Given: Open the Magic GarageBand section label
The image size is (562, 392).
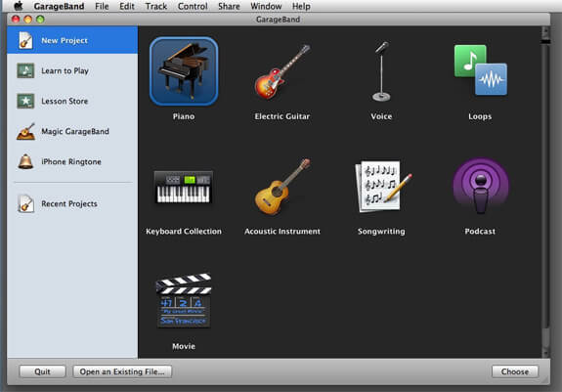Looking at the screenshot, I should [75, 132].
